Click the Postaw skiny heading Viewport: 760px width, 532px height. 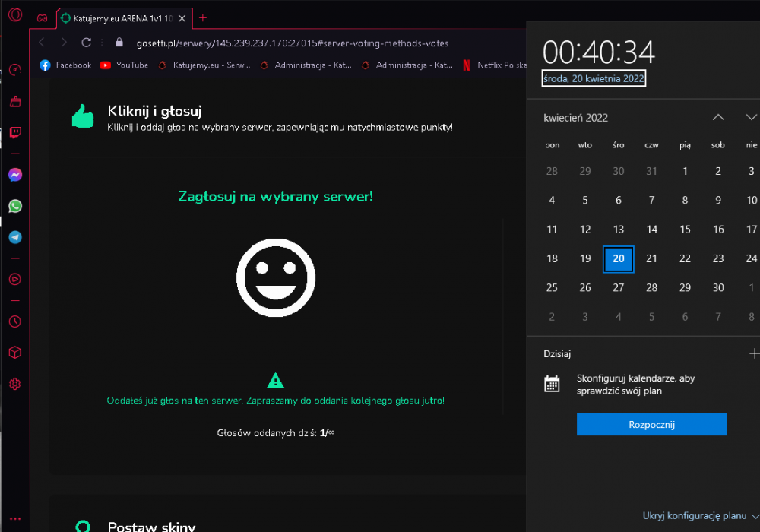152,527
